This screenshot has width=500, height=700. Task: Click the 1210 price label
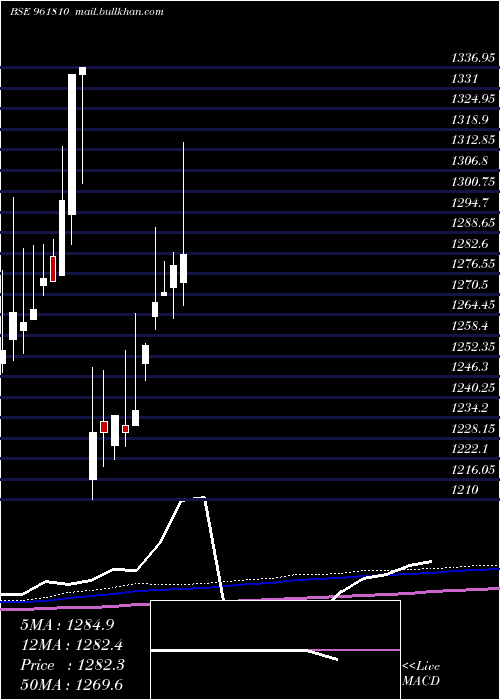(465, 490)
